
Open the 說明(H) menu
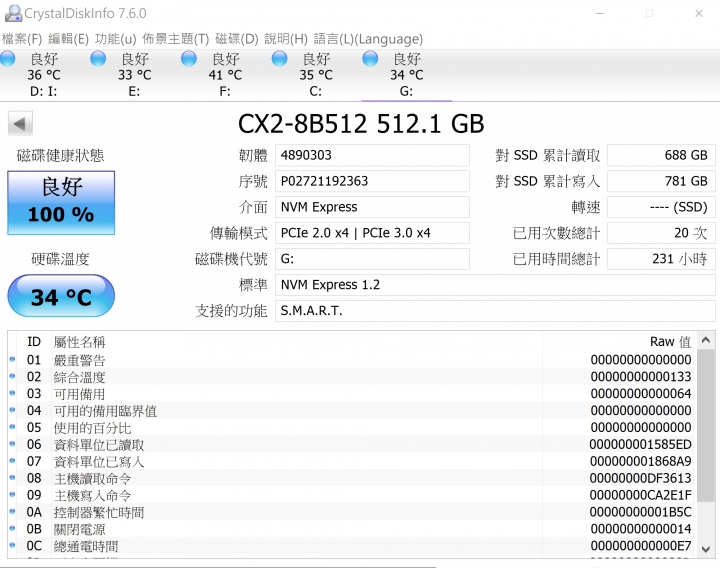[x=286, y=39]
